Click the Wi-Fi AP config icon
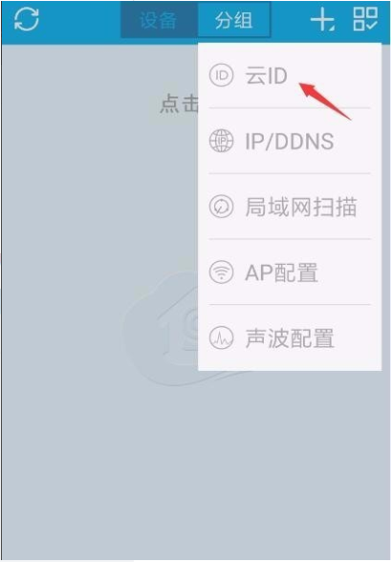Image resolution: width=392 pixels, height=562 pixels. (221, 272)
